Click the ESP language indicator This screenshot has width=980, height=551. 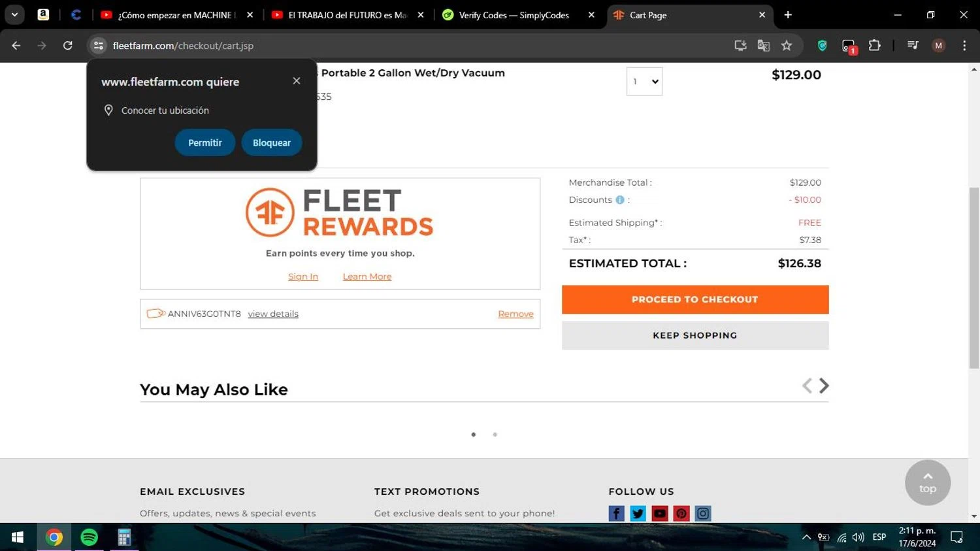coord(879,537)
